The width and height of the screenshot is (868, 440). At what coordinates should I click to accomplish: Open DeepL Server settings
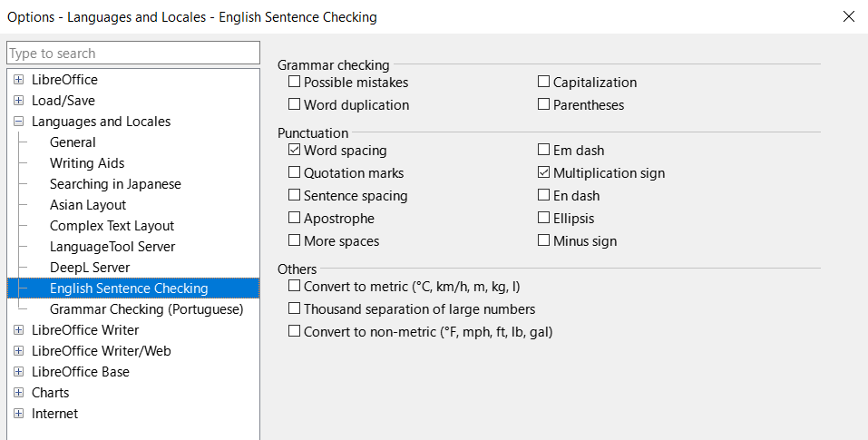pyautogui.click(x=90, y=268)
